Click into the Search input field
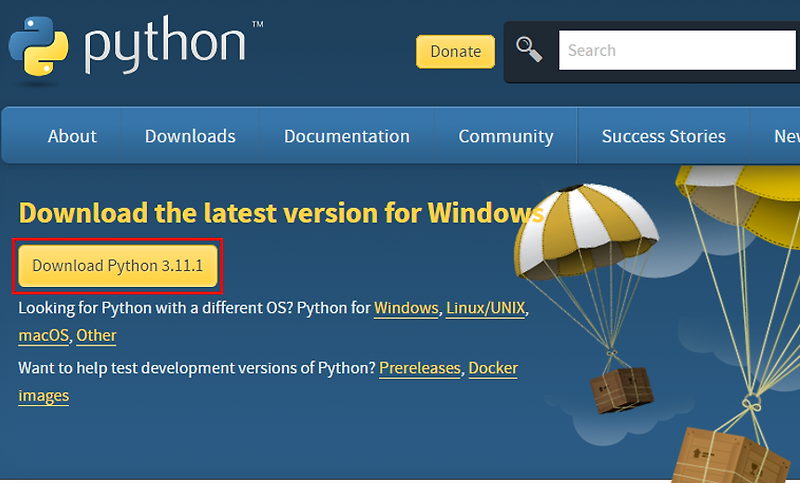Screen dimensions: 800x483 [679, 50]
